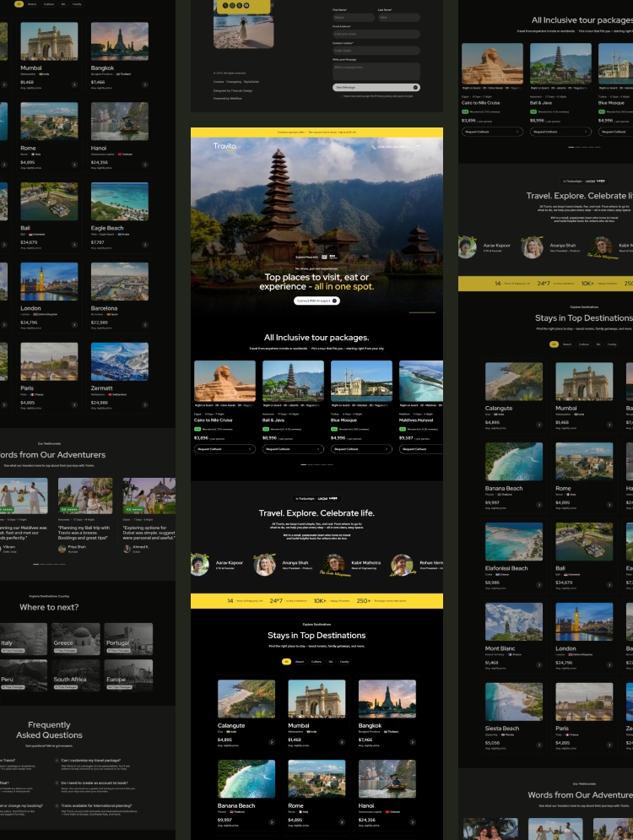Viewport: 633px width, 840px height.
Task: Open the hamburger menu icon in center page header
Action: [x=418, y=147]
